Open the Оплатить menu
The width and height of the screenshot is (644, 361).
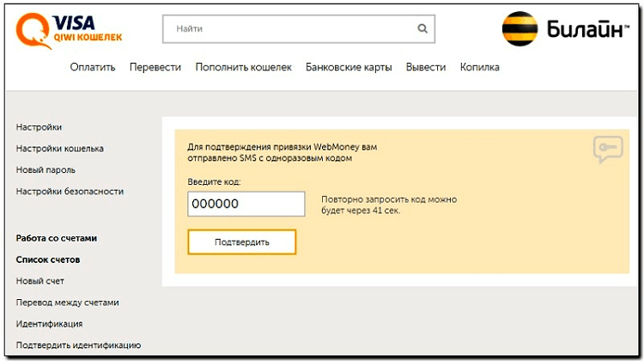[93, 67]
